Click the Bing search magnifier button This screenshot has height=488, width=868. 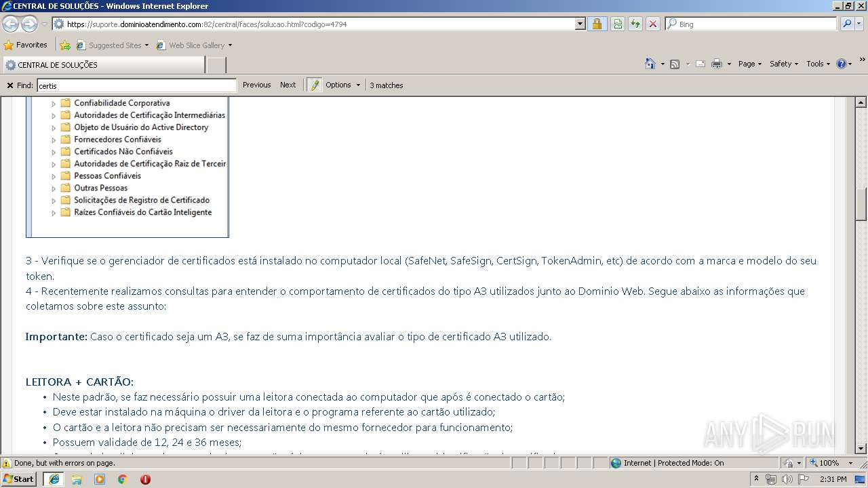pos(847,24)
